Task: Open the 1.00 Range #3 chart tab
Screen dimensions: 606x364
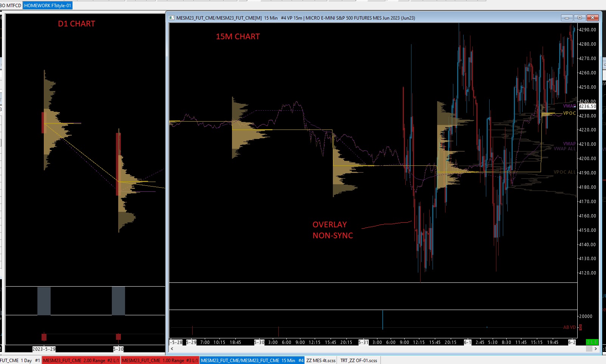Action: pyautogui.click(x=160, y=361)
